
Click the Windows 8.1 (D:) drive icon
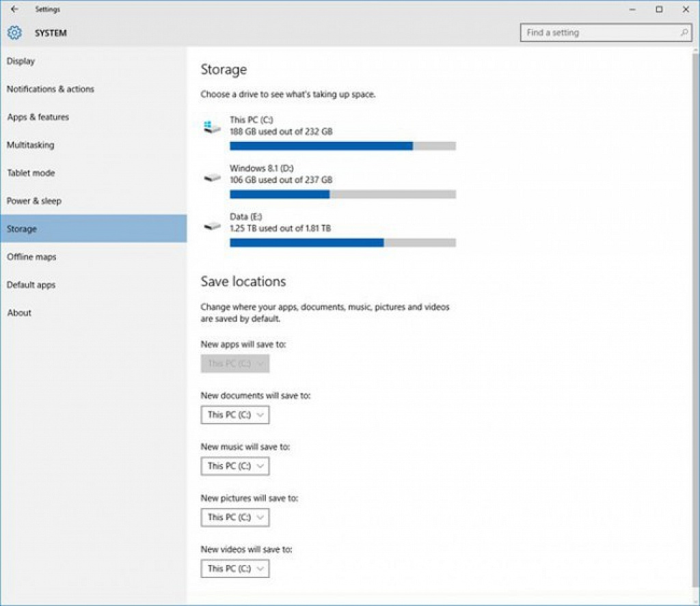tap(212, 178)
